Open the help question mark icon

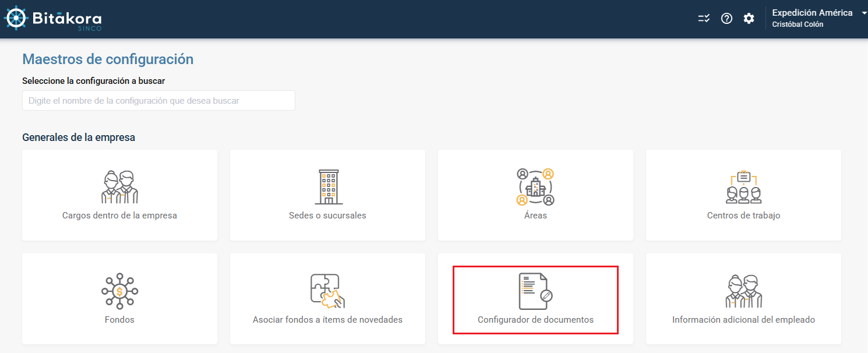click(x=726, y=19)
